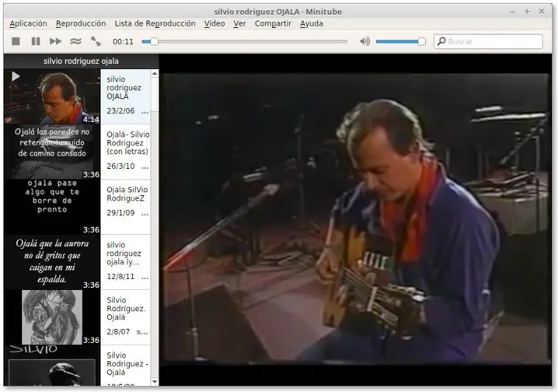Click into the Buscar search field
Viewport: 558px width, 392px height.
[488, 41]
